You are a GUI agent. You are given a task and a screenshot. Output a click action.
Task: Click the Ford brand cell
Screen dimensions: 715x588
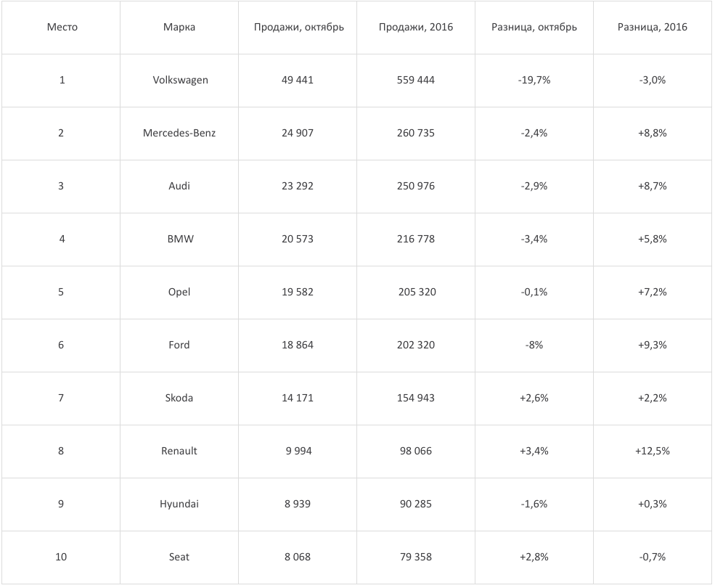pos(179,345)
